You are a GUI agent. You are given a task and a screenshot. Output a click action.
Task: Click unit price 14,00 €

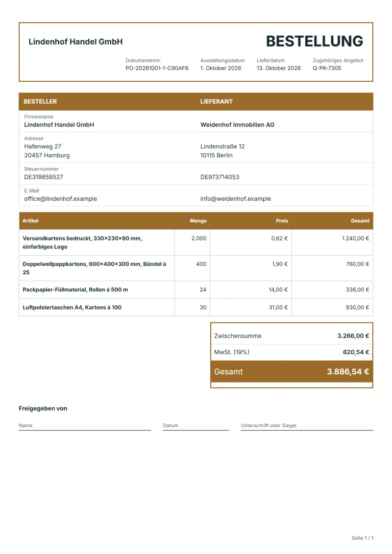tap(278, 289)
